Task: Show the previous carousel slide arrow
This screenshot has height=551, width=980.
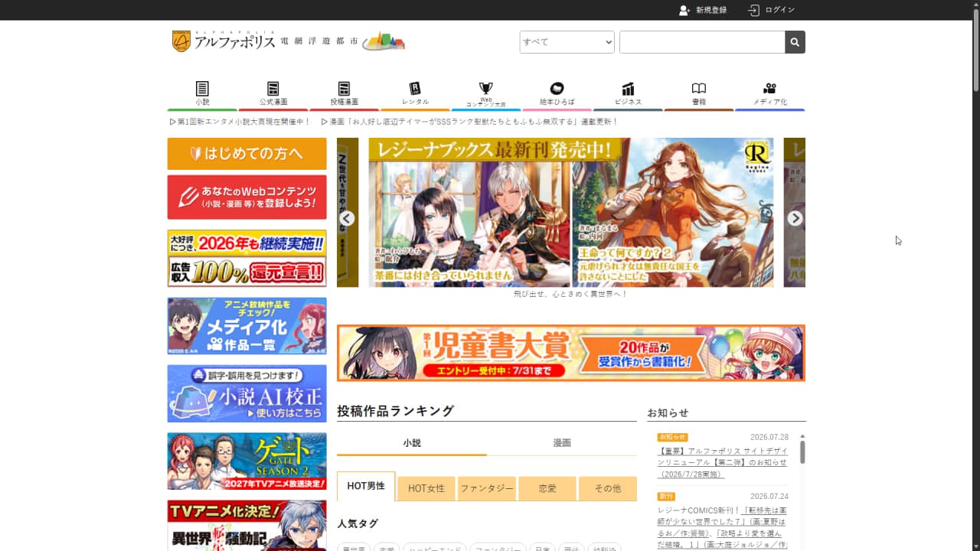Action: pyautogui.click(x=347, y=219)
